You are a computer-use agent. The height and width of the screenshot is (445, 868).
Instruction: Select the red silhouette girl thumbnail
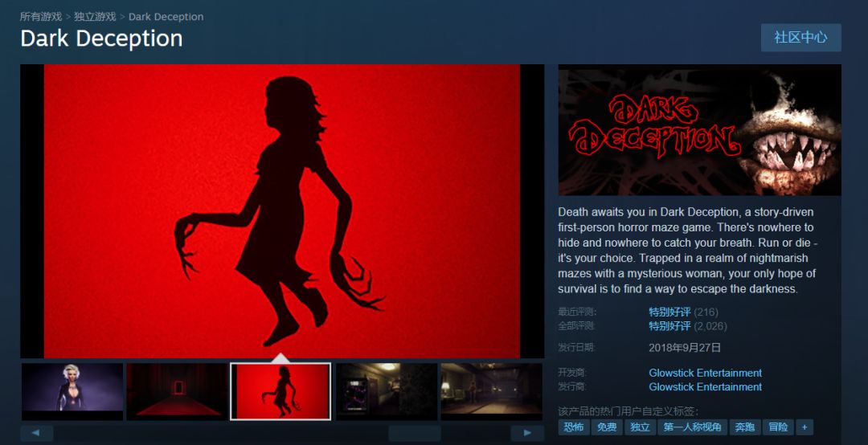coord(280,391)
